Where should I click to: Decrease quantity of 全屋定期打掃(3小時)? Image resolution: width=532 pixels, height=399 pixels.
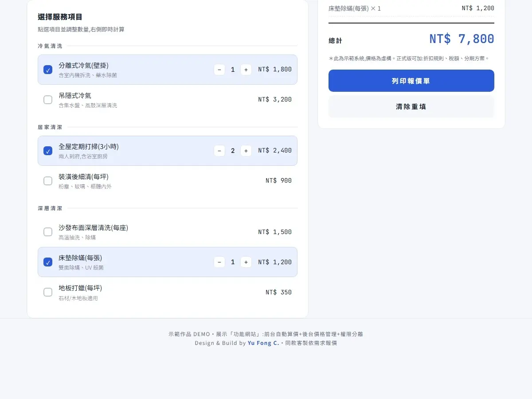[219, 151]
